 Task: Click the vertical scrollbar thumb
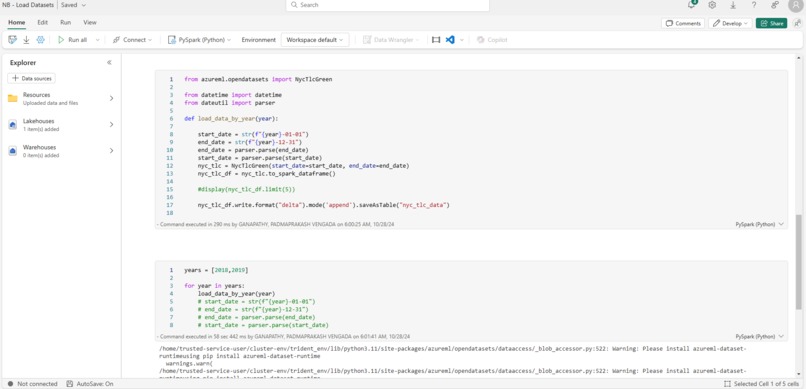(x=798, y=262)
